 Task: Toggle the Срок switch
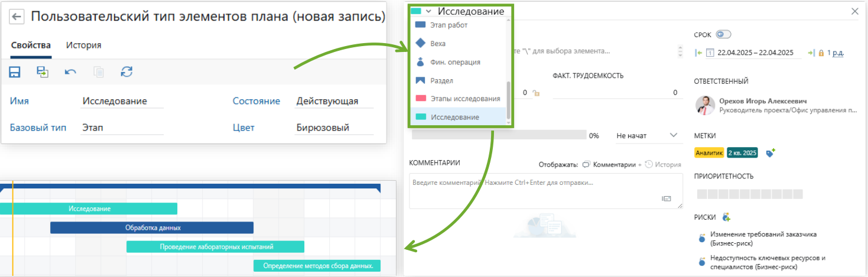723,35
